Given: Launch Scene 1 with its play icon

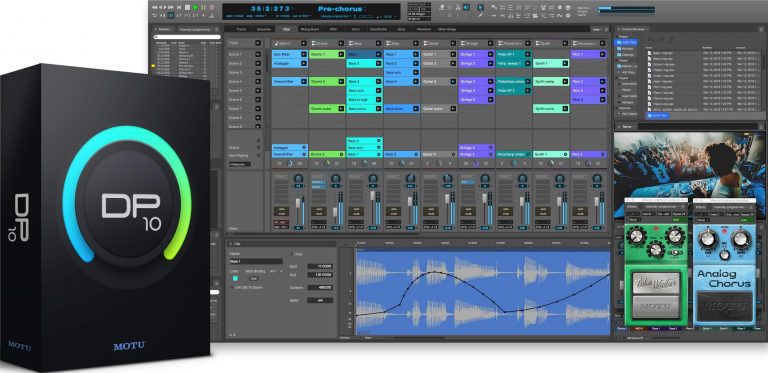Looking at the screenshot, I should [x=258, y=54].
